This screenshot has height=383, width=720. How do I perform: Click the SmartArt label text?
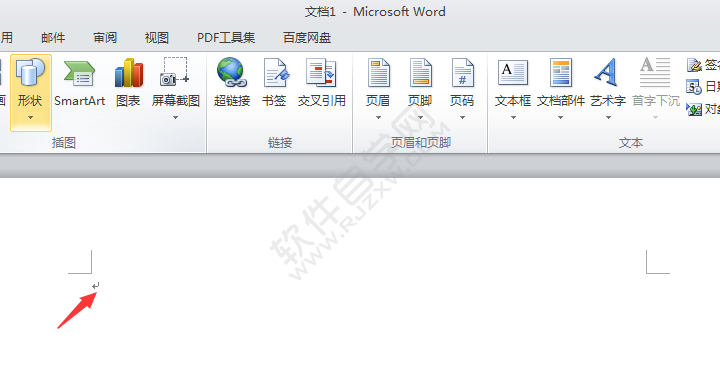coord(79,101)
